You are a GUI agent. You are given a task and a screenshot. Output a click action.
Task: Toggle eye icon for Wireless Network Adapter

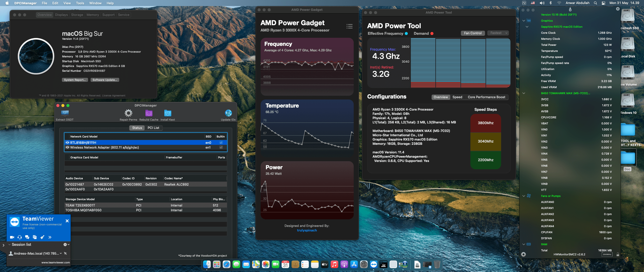67,147
